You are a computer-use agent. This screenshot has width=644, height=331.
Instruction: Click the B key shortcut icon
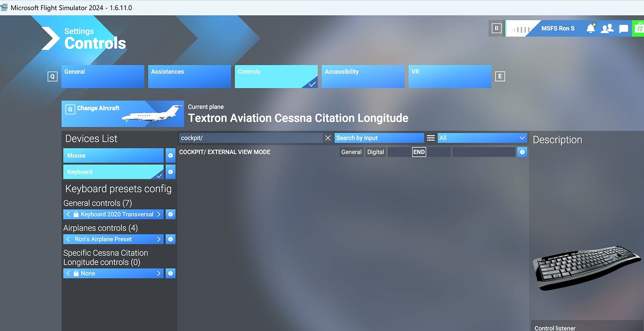coord(497,28)
